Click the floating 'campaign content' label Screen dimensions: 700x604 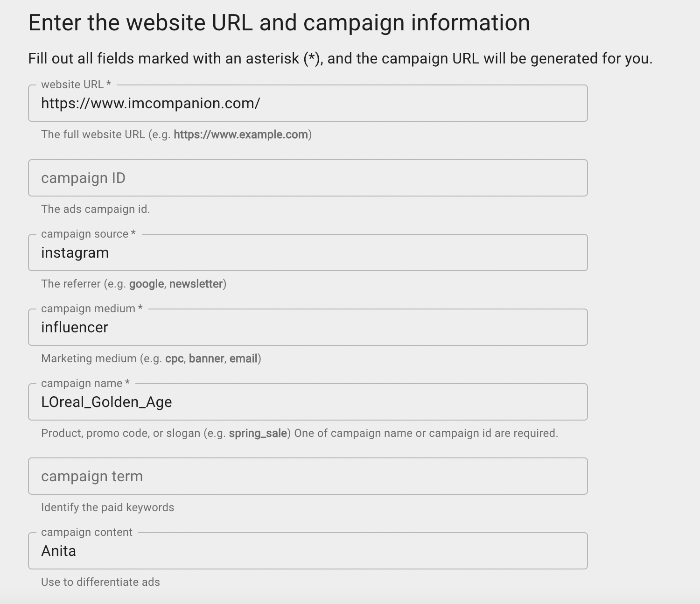(x=87, y=532)
